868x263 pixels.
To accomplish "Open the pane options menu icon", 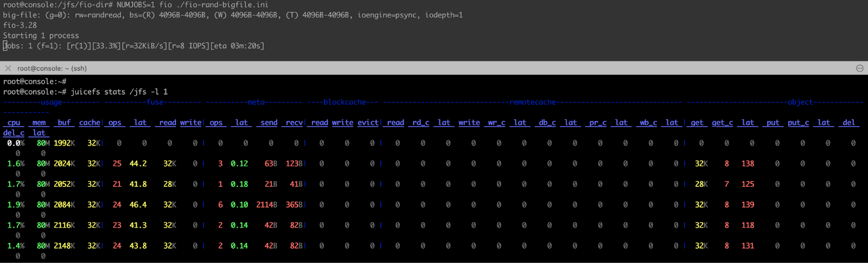I will (859, 68).
